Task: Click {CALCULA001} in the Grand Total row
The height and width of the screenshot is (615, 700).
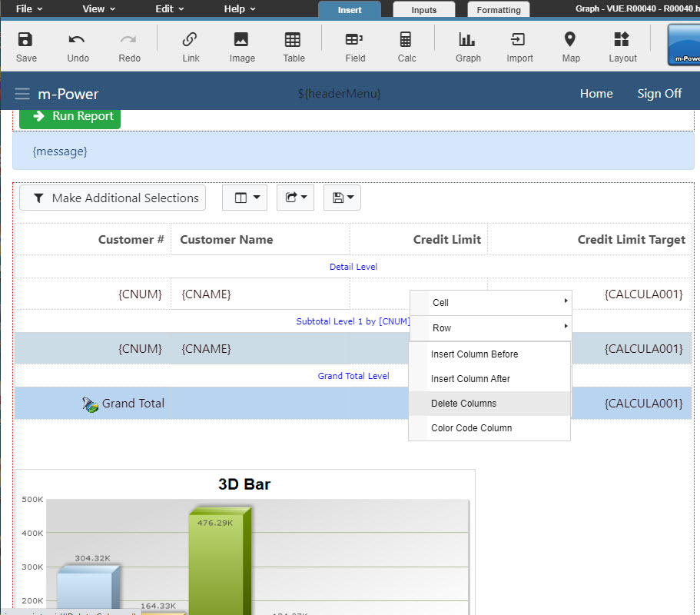Action: (643, 404)
